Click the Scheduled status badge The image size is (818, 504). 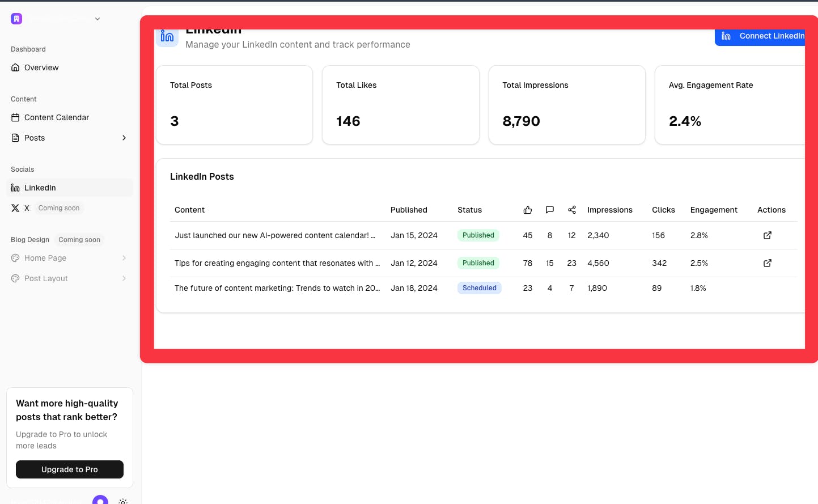point(480,288)
